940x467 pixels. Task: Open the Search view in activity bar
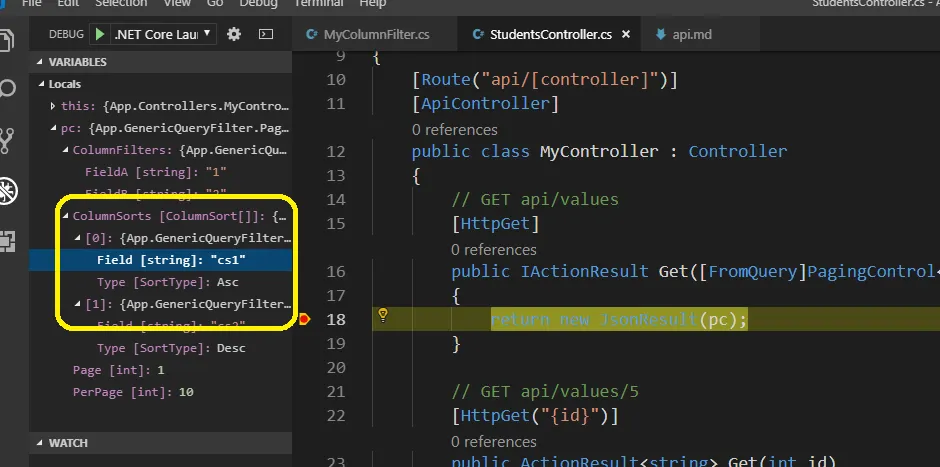tap(7, 90)
